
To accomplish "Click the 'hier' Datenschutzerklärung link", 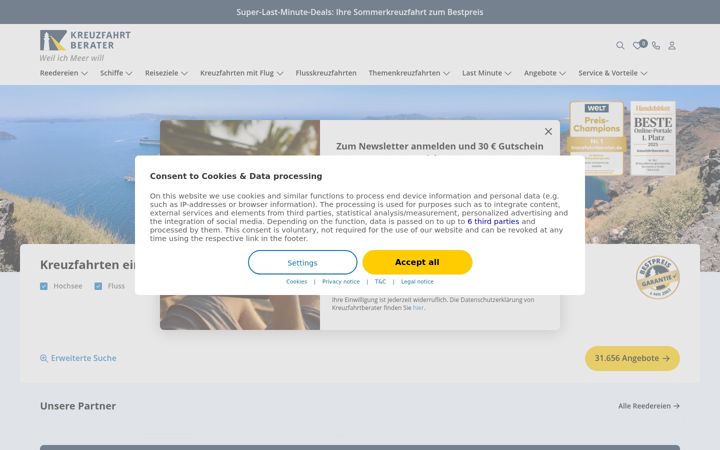I will click(x=418, y=308).
